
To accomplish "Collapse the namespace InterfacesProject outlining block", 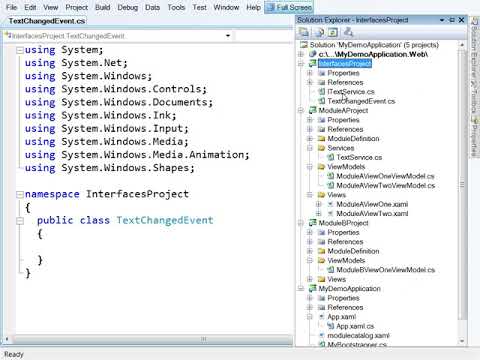I will 20,194.
